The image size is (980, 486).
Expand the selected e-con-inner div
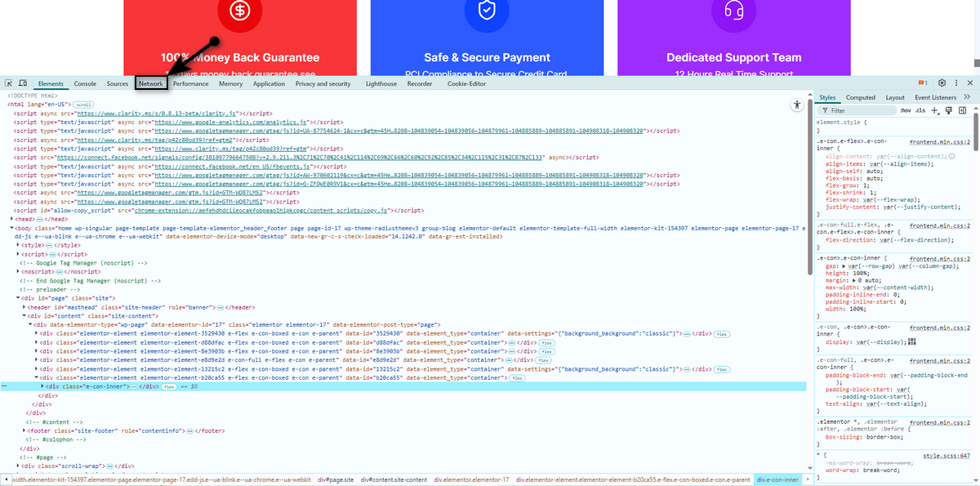point(43,386)
